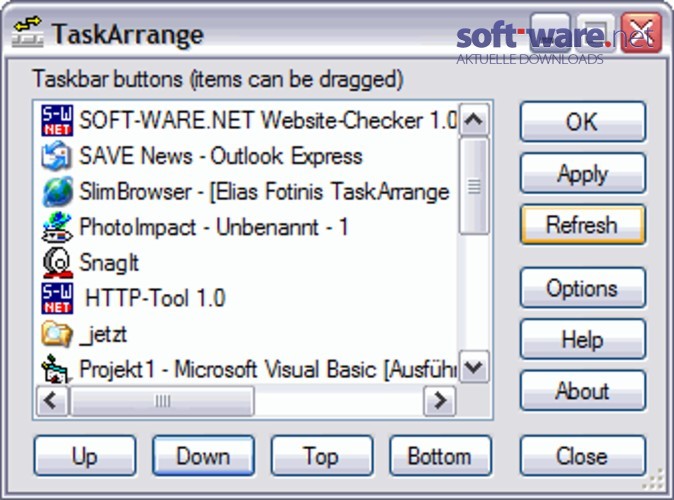674x500 pixels.
Task: Refresh the taskbar button list
Action: pos(582,225)
